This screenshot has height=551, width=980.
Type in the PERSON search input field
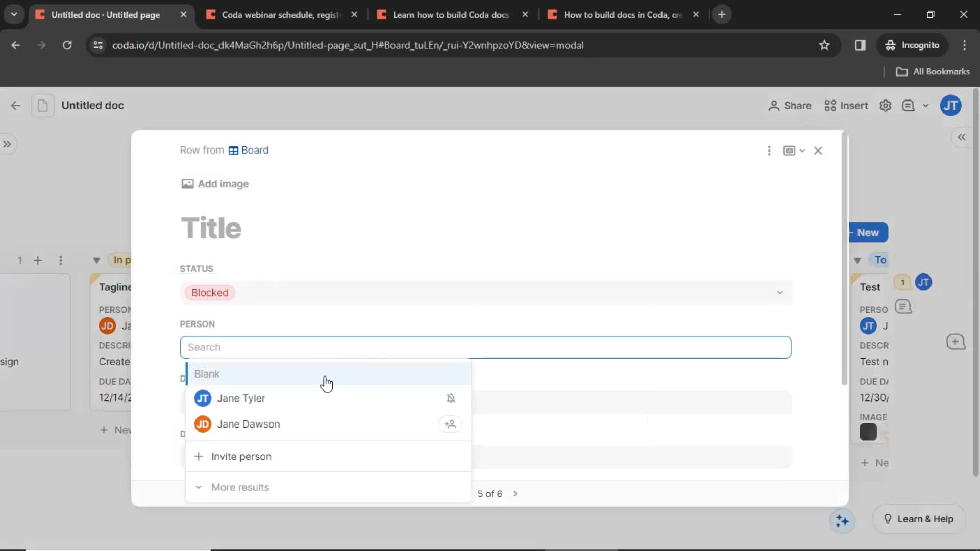[485, 347]
